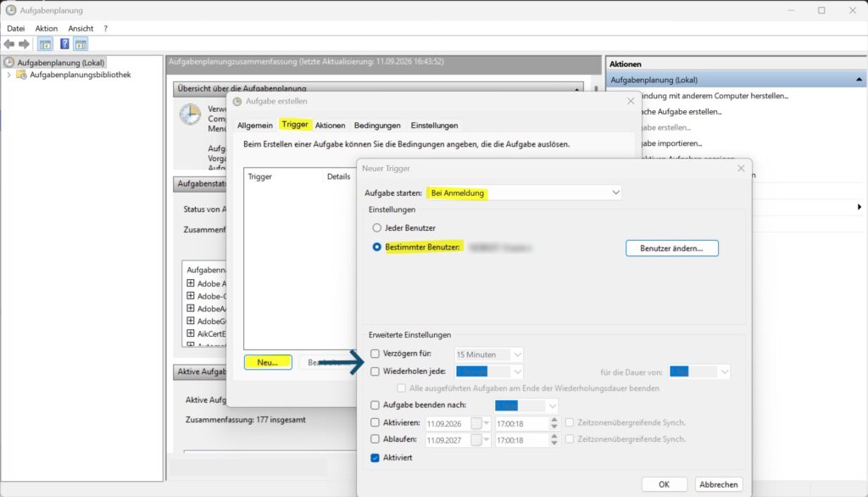Expand the AikCertE task plus icon
Image resolution: width=868 pixels, height=497 pixels.
click(x=191, y=333)
